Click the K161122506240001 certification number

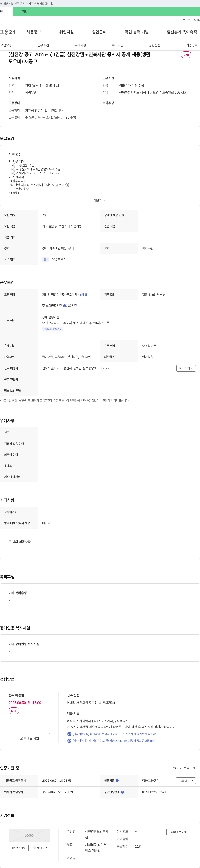156,792
